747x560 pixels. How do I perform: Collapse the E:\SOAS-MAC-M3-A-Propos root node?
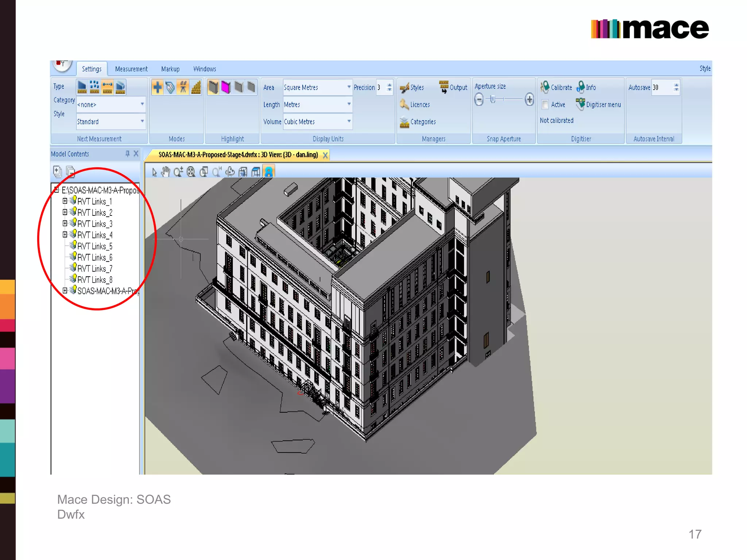click(x=57, y=190)
